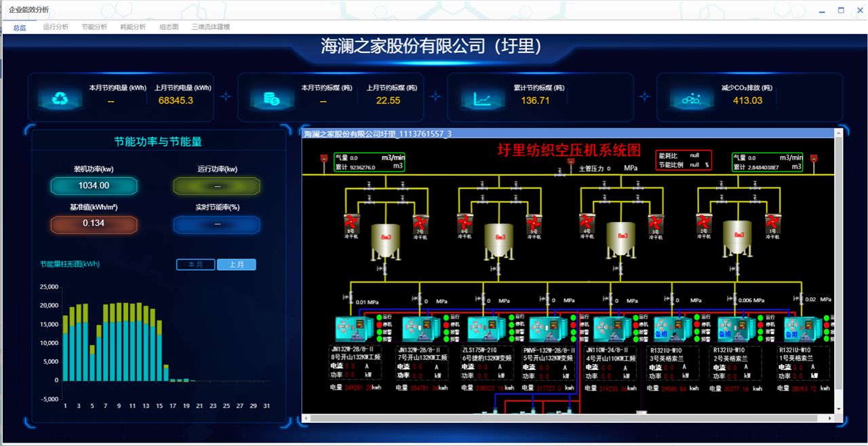Click the 节能功率与节能量 panel title
The image size is (868, 446).
pyautogui.click(x=158, y=141)
